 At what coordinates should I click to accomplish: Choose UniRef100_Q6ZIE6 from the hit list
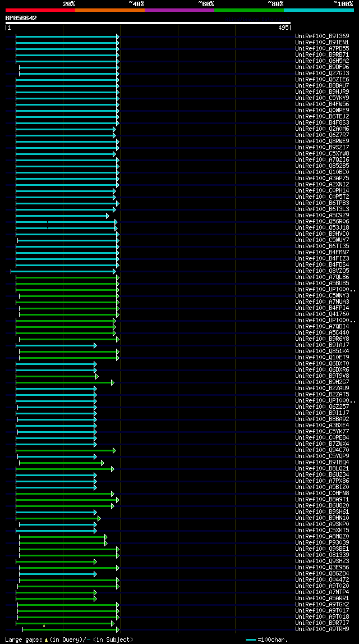point(322,79)
